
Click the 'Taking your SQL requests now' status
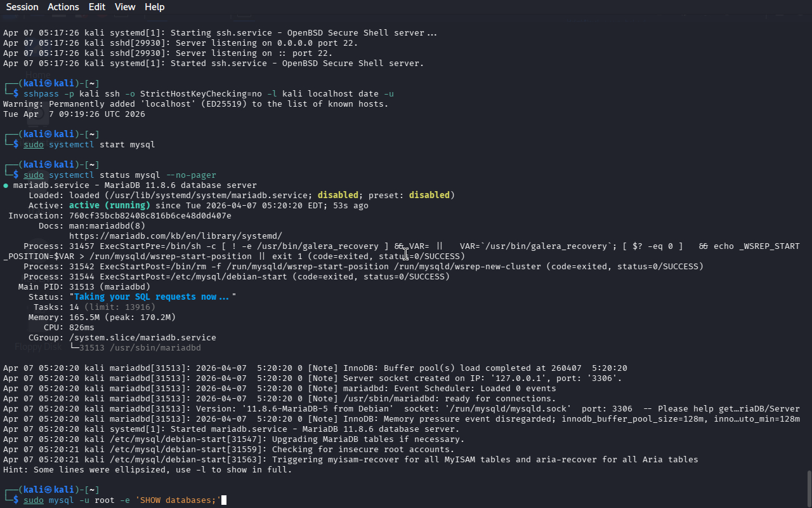[151, 297]
